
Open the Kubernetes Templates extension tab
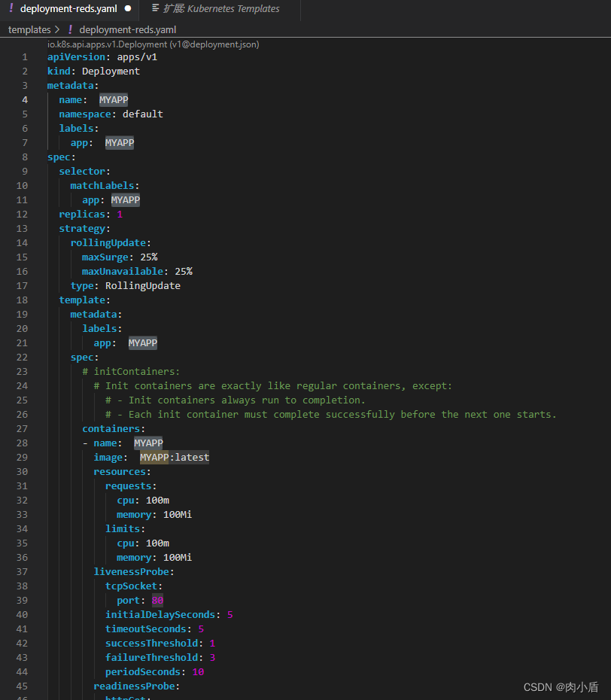220,9
